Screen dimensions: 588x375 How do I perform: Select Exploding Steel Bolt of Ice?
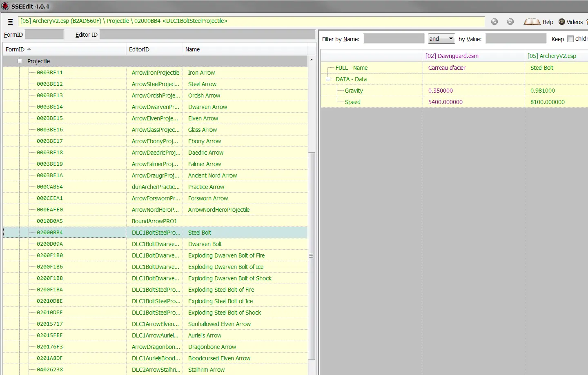[x=155, y=301]
